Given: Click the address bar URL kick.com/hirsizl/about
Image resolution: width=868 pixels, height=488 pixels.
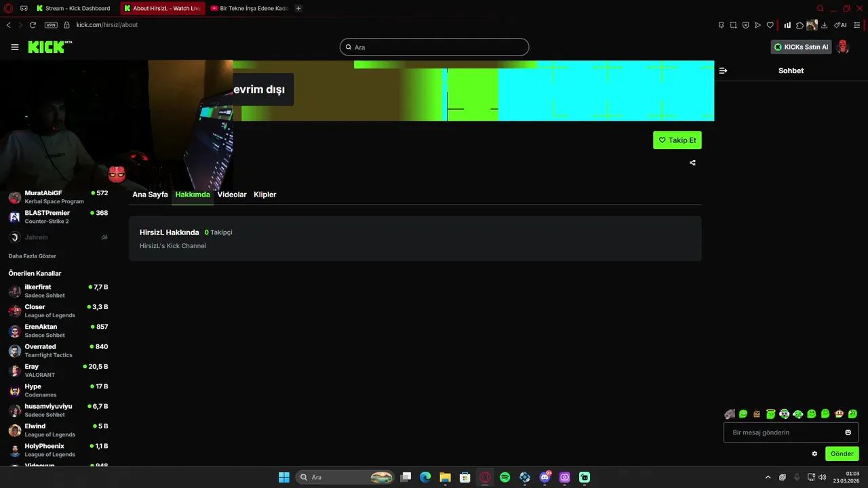Looking at the screenshot, I should pos(106,25).
